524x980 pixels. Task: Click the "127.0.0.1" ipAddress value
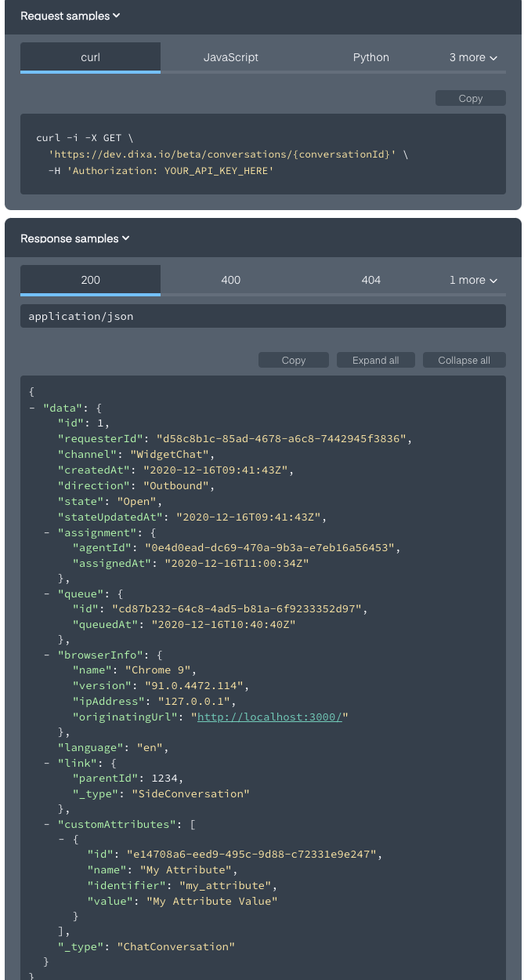coord(194,701)
